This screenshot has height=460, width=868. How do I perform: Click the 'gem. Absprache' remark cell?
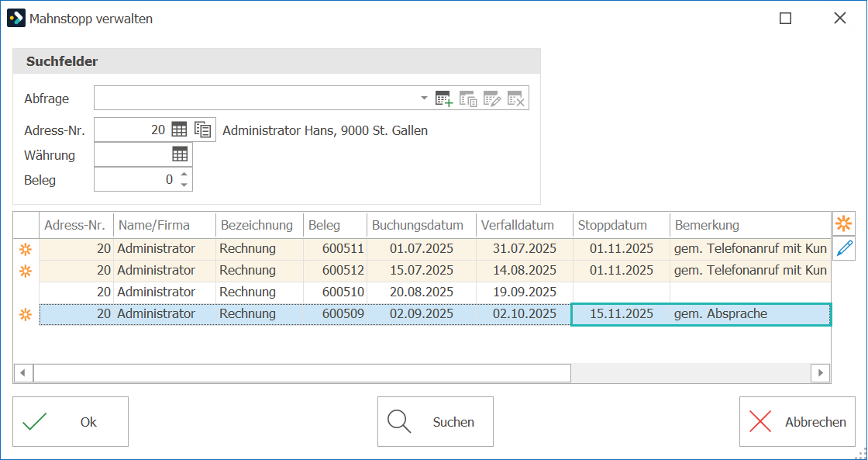tap(750, 313)
